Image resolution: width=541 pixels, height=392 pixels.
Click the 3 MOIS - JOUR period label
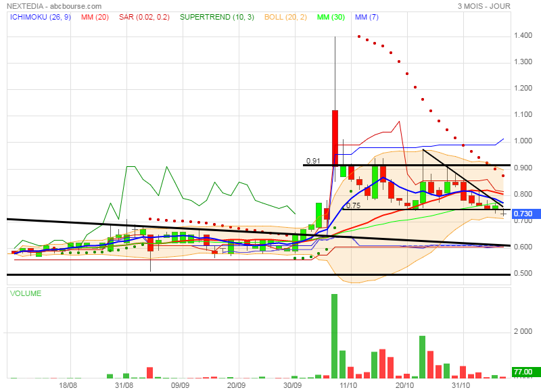(484, 6)
